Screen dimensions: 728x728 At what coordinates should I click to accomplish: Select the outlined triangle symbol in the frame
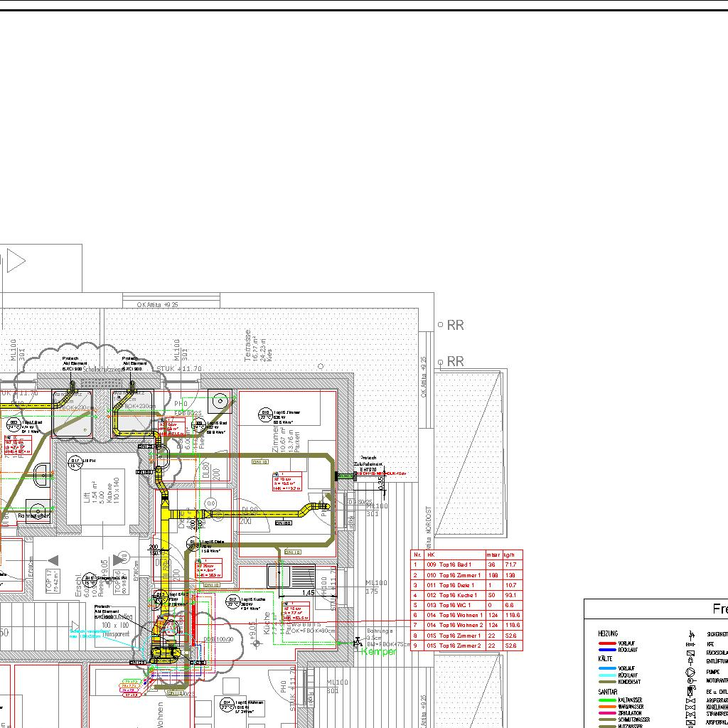pyautogui.click(x=16, y=261)
